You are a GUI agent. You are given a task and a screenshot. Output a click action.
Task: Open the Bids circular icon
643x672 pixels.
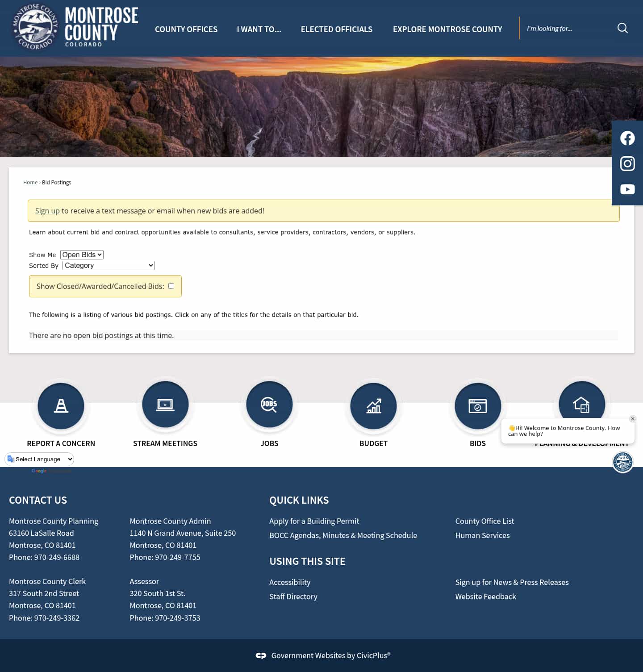[478, 406]
